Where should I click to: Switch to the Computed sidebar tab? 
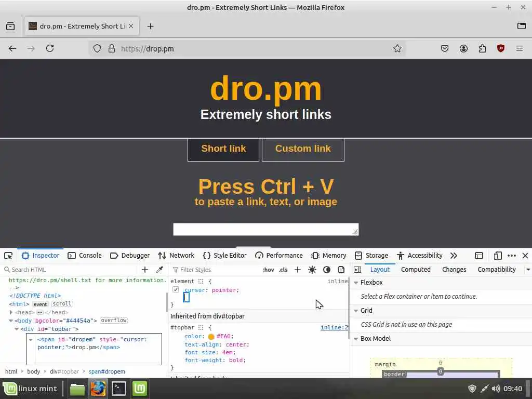[416, 270]
